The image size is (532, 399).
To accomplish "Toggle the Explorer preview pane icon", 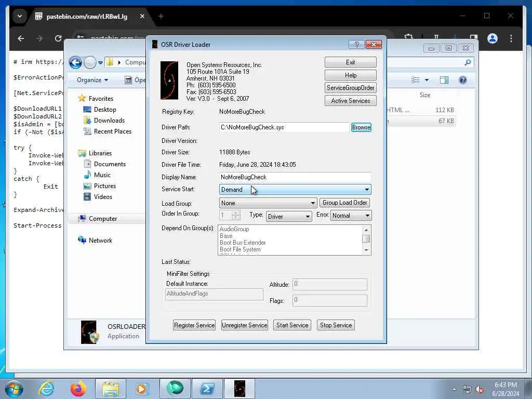I will pos(444,80).
